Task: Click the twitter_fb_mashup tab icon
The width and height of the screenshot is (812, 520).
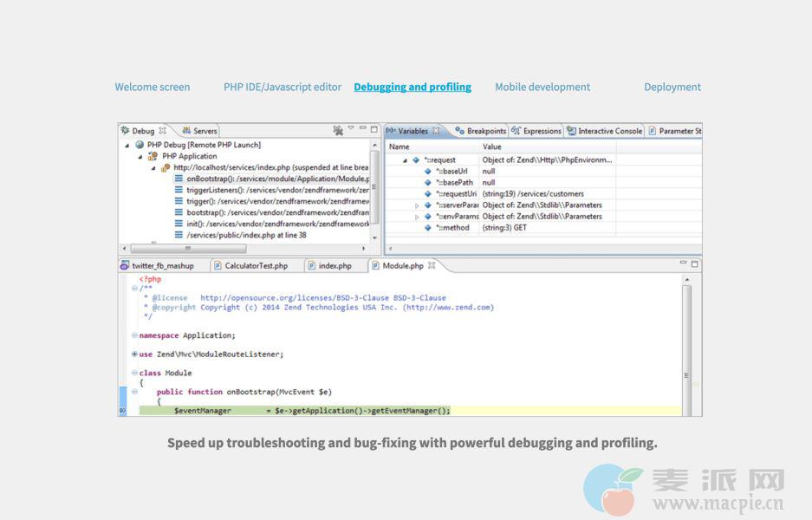Action: [125, 266]
